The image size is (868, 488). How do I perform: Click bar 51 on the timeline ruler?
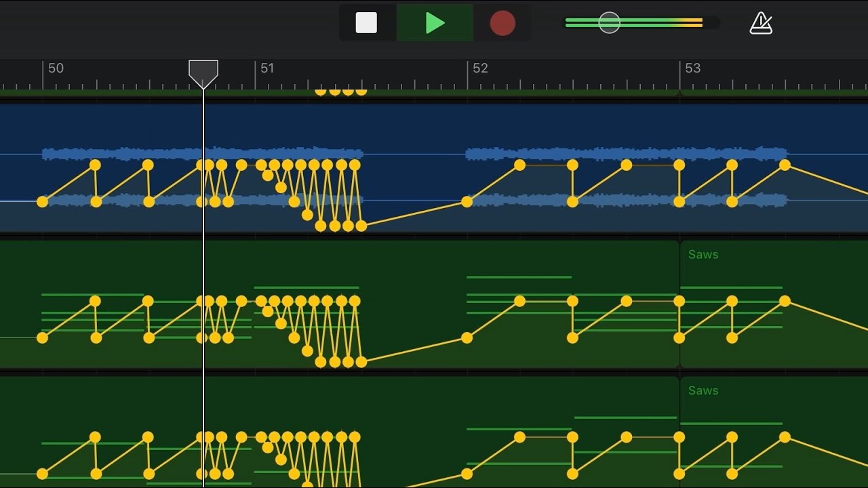pos(267,68)
